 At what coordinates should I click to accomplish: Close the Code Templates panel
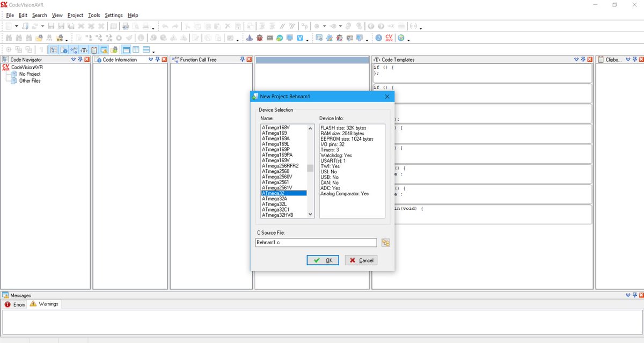589,60
